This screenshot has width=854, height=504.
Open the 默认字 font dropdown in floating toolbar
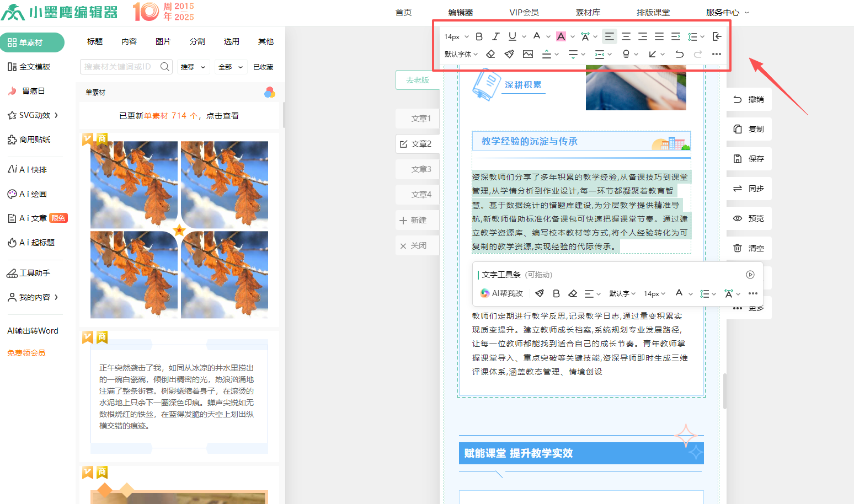622,293
